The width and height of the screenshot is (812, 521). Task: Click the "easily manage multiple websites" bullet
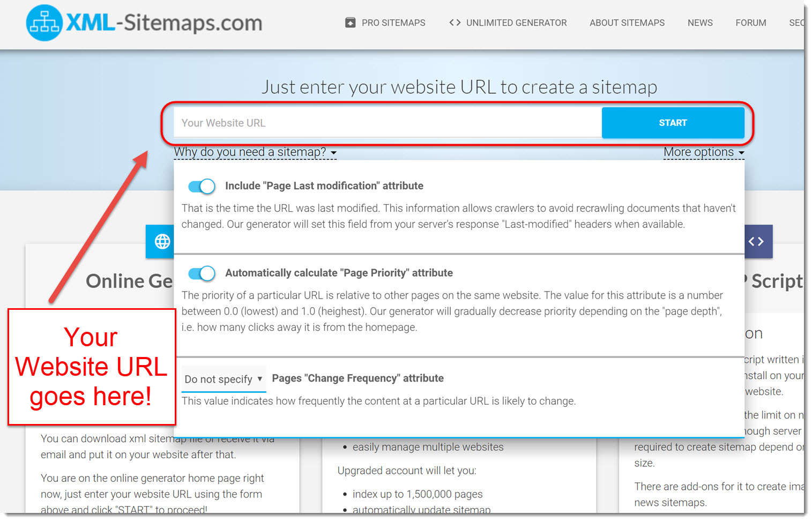(x=428, y=447)
